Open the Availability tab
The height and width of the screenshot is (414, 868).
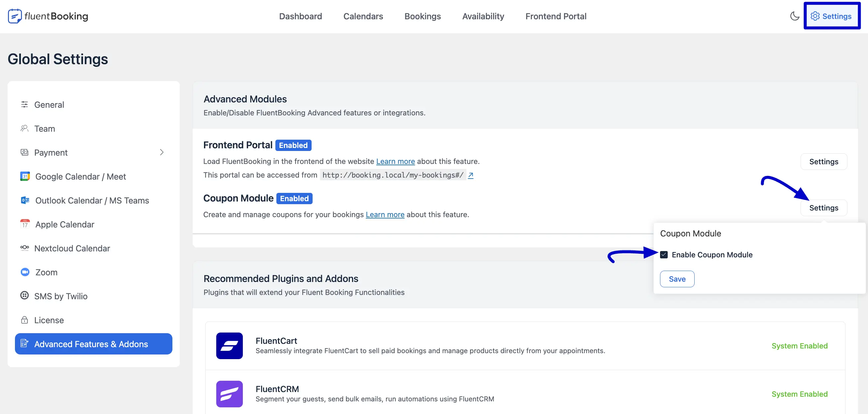point(483,16)
